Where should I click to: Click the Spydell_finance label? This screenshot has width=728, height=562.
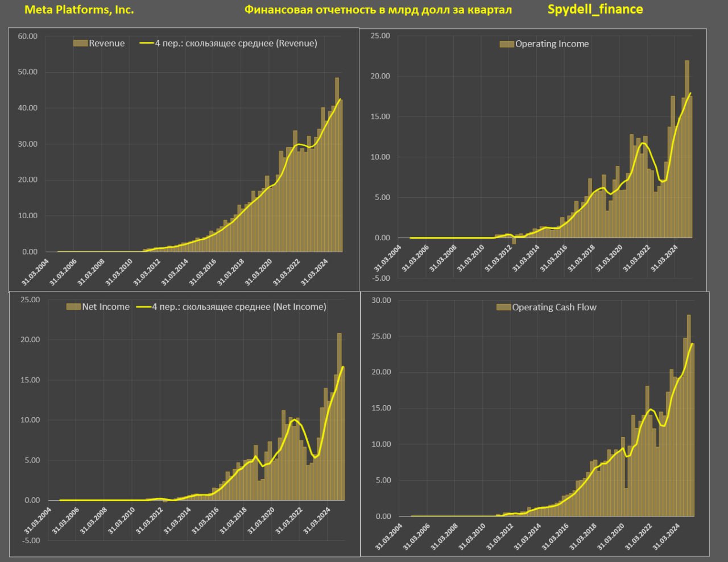(595, 9)
